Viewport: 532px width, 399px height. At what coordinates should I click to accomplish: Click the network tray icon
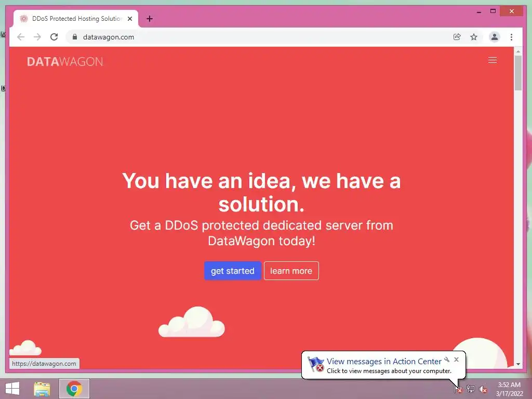[471, 389]
